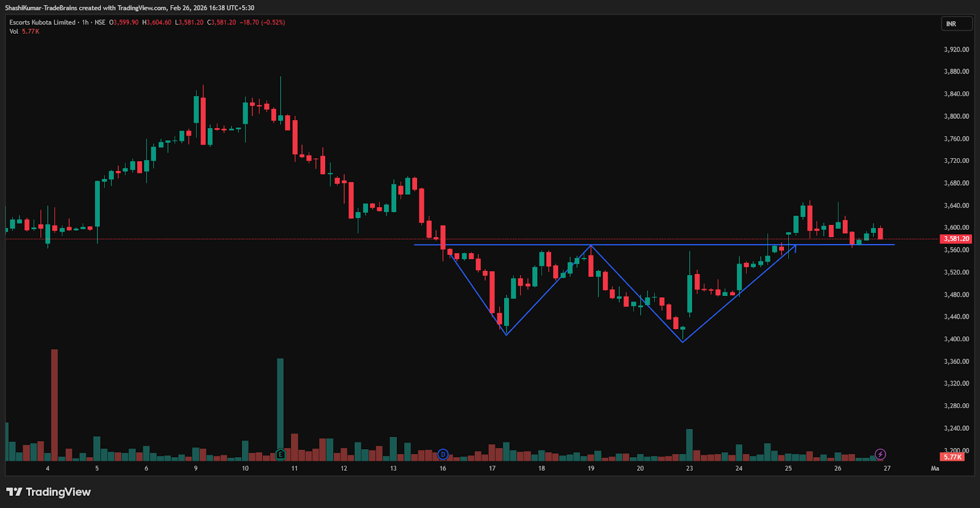The width and height of the screenshot is (980, 508).
Task: Click the green earnings "E" marker icon
Action: 280,454
